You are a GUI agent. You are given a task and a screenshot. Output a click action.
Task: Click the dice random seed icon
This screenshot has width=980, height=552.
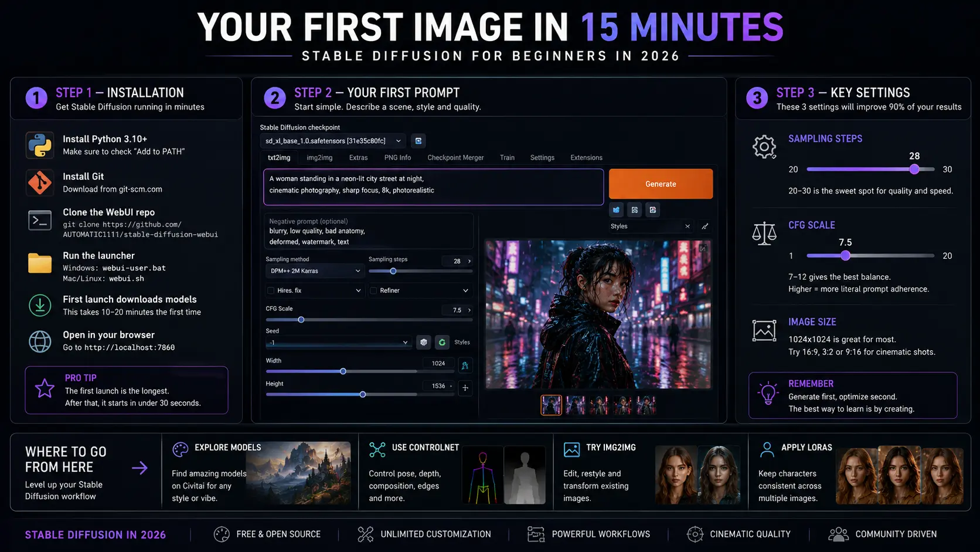coord(424,342)
